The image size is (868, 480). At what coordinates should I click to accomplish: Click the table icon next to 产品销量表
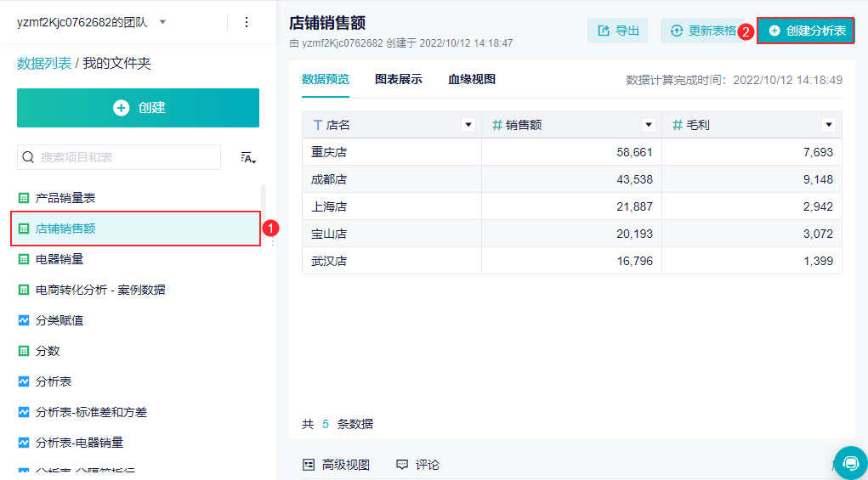coord(24,198)
